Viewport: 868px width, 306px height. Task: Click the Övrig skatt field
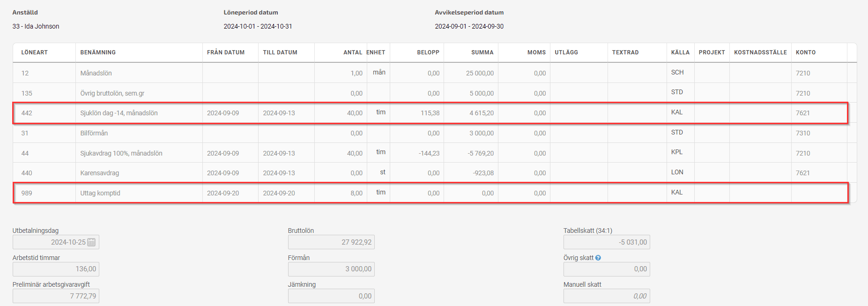click(x=607, y=269)
